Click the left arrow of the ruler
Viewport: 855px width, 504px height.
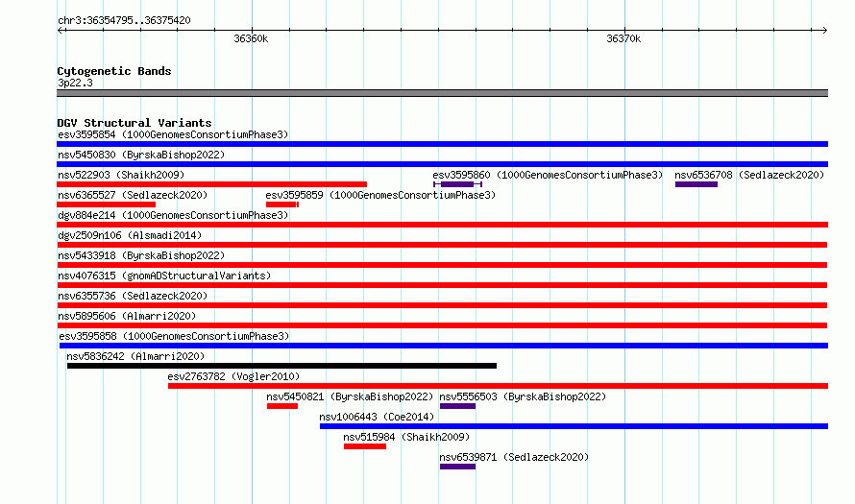[x=61, y=31]
